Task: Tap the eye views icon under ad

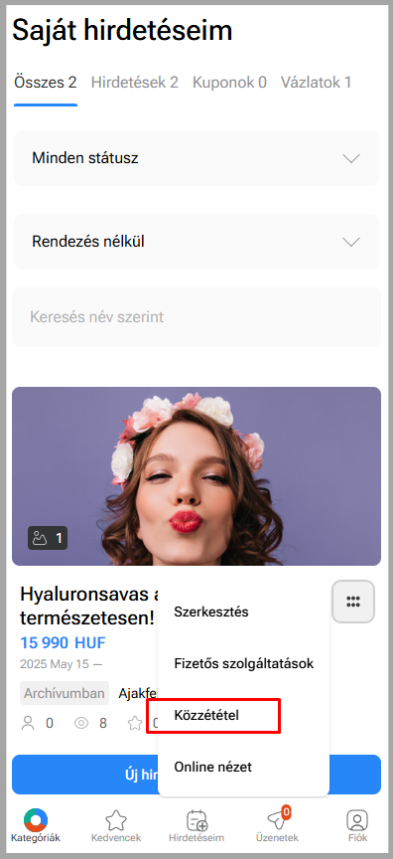Action: tap(82, 723)
